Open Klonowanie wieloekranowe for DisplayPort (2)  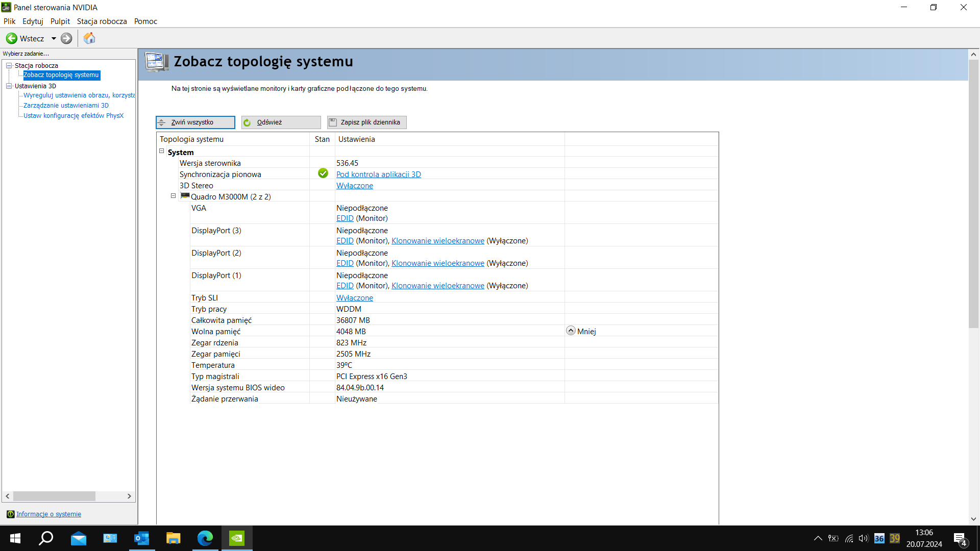(x=438, y=263)
